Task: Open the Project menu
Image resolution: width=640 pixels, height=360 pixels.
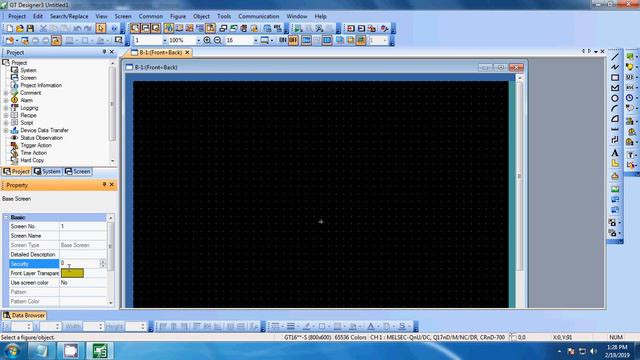Action: pyautogui.click(x=17, y=16)
